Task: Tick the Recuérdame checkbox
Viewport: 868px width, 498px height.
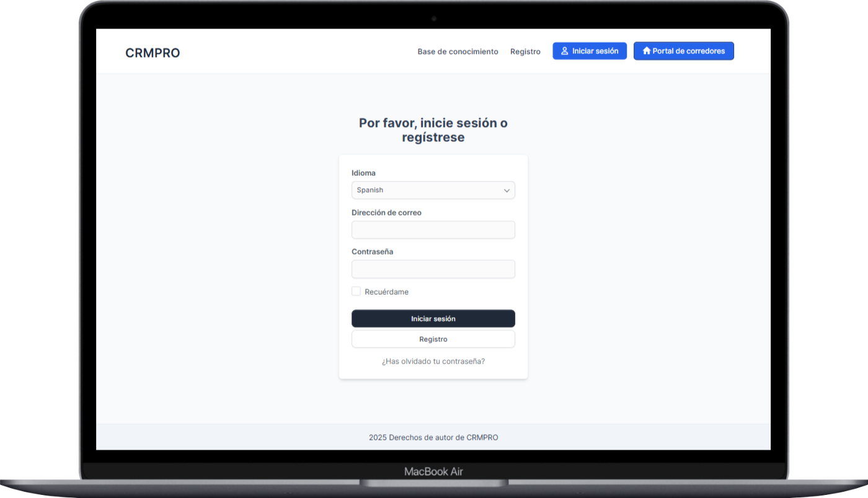Action: coord(356,291)
